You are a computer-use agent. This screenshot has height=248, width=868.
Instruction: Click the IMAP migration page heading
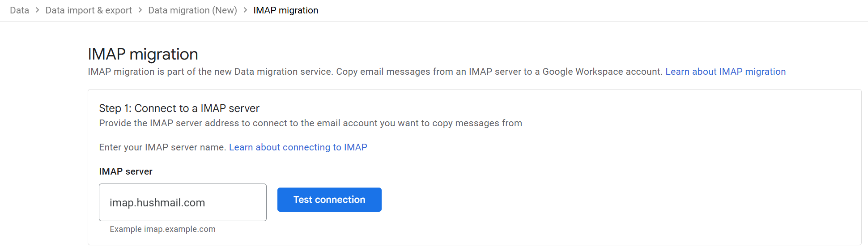pos(143,54)
